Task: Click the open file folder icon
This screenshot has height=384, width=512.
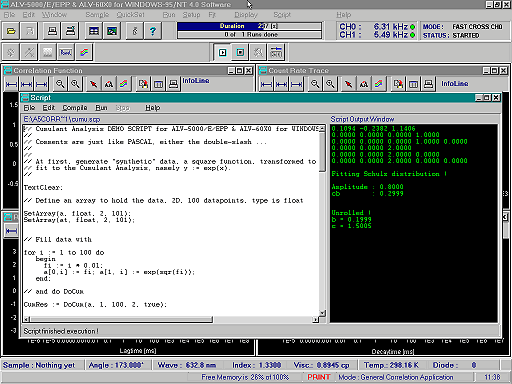Action: coord(11,31)
